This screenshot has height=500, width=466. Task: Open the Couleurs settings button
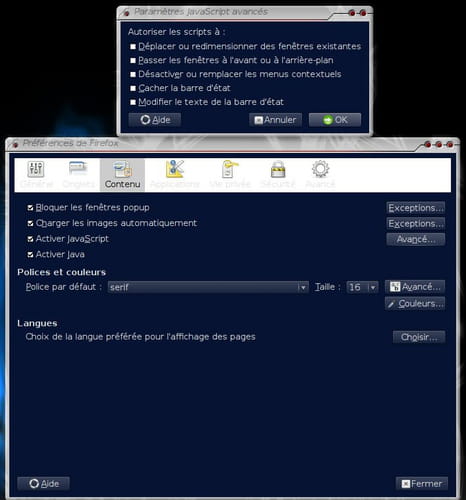point(415,304)
